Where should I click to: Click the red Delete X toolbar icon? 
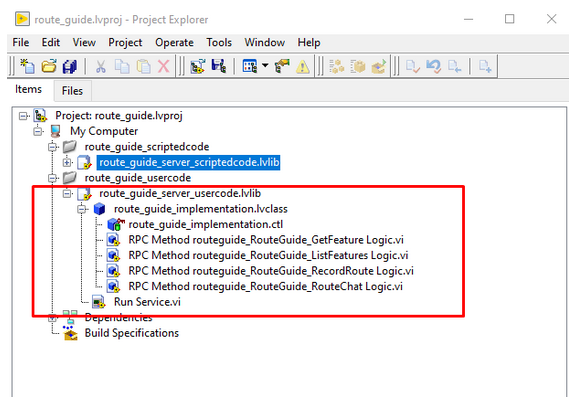click(164, 66)
